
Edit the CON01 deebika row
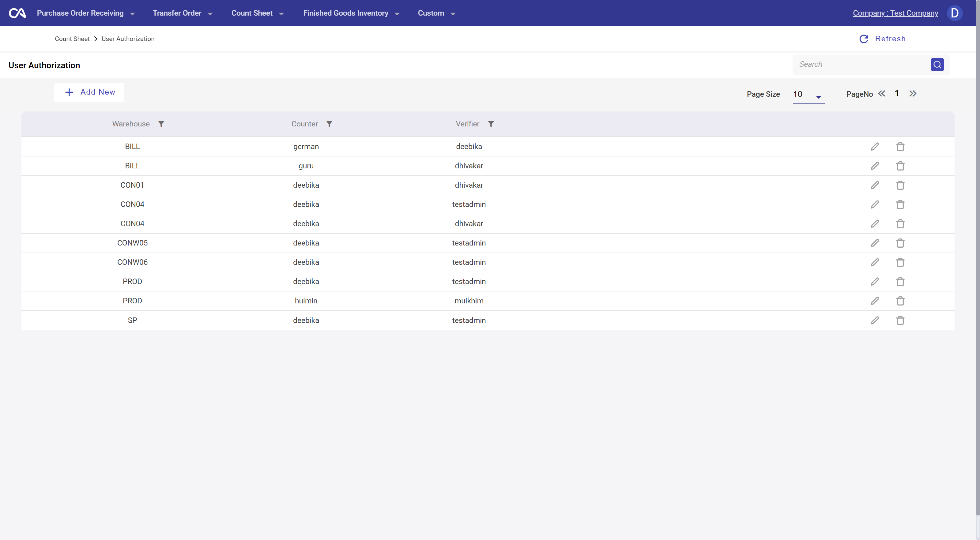click(875, 185)
